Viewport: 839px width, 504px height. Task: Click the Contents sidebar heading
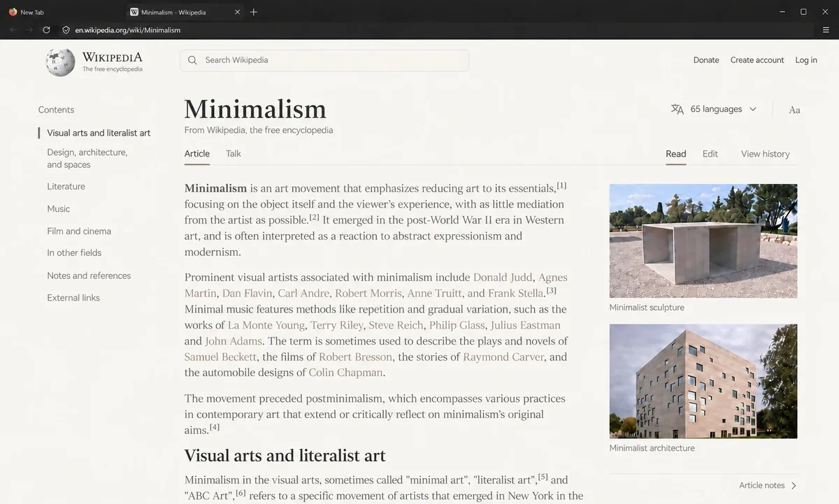click(x=56, y=110)
